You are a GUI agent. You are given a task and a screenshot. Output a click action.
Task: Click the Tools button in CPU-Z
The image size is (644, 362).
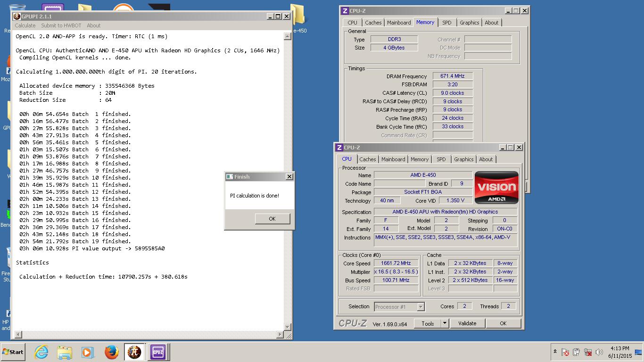tap(428, 323)
